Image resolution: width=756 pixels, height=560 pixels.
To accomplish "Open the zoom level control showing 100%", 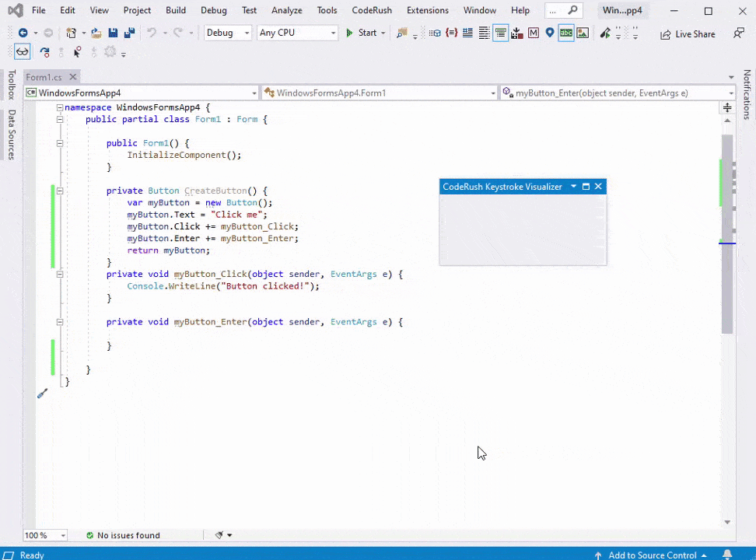I will (x=44, y=535).
